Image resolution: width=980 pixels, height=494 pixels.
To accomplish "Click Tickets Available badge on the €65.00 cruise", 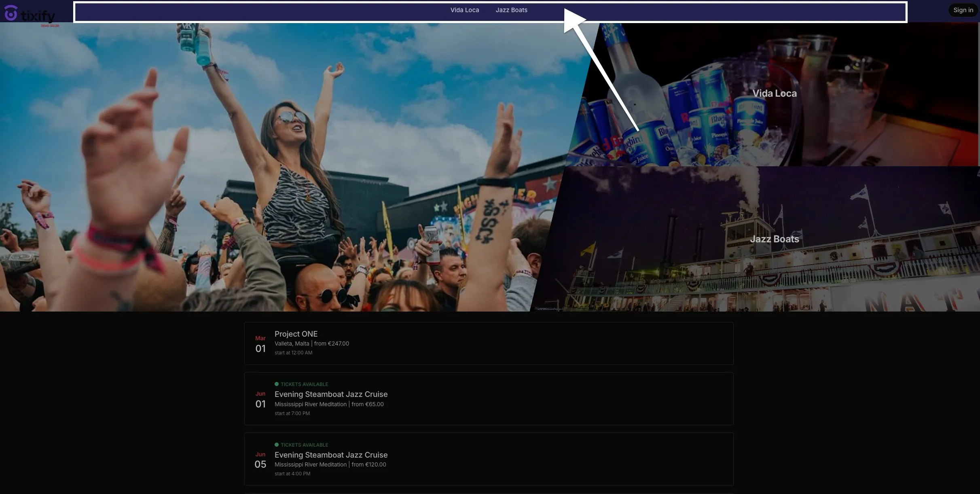I will coord(301,384).
